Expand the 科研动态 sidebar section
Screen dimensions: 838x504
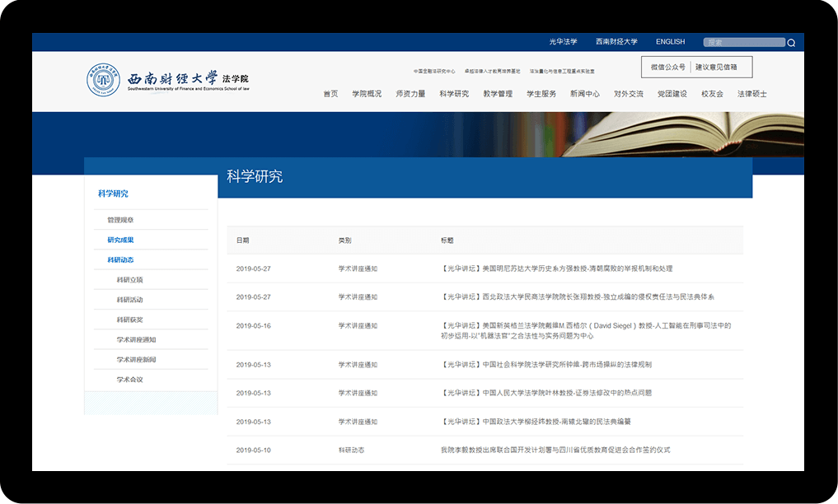point(120,260)
